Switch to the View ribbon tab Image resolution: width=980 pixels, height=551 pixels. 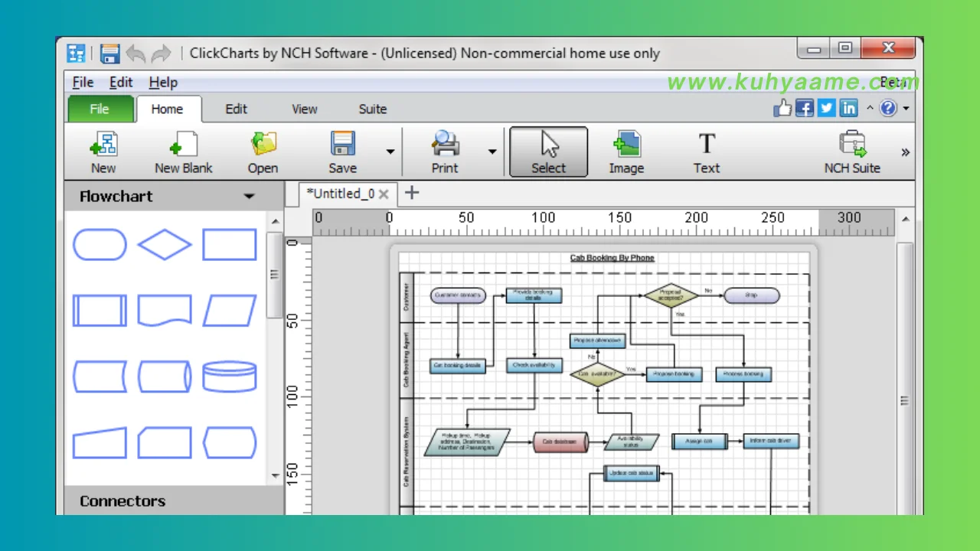304,109
